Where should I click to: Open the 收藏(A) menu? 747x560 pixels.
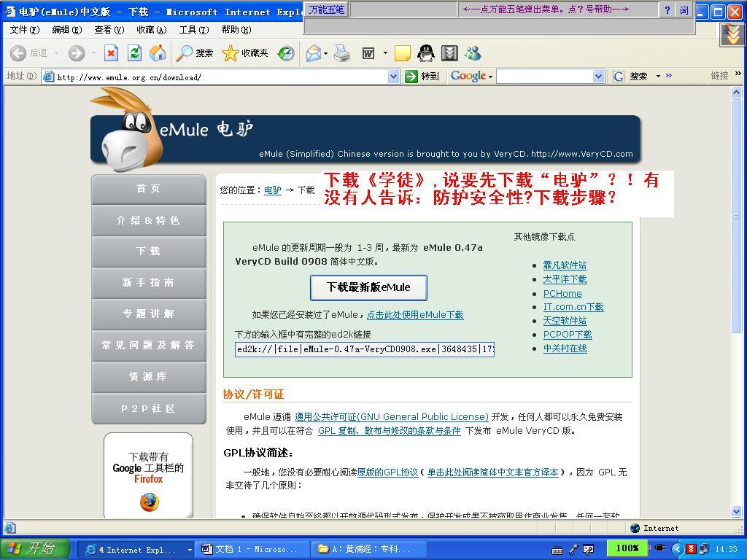[152, 29]
